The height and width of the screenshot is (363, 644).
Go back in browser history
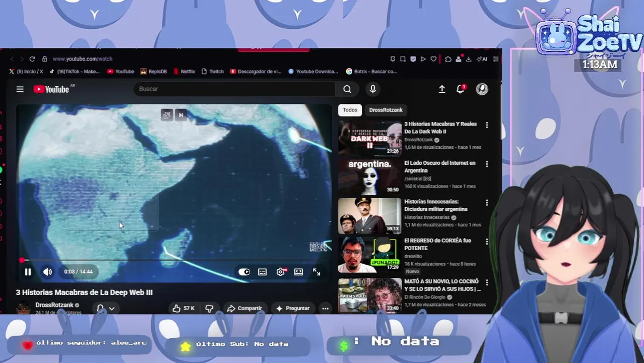click(x=12, y=59)
